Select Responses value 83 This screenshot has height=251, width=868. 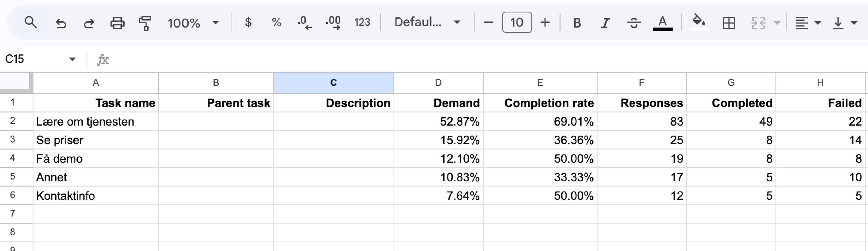(x=642, y=121)
